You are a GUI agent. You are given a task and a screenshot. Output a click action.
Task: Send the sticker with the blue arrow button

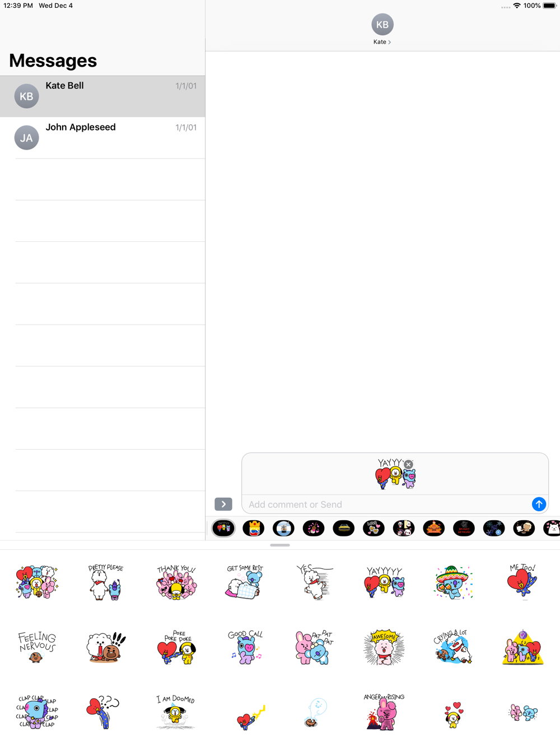pos(539,504)
